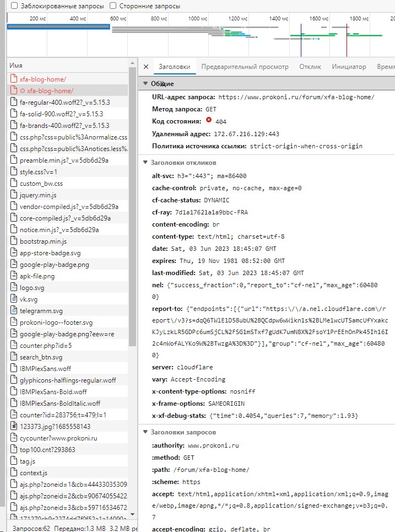Screen dimensions: 395x532
Task: Switch to the Предварительный просмотр tab
Action: (245, 67)
